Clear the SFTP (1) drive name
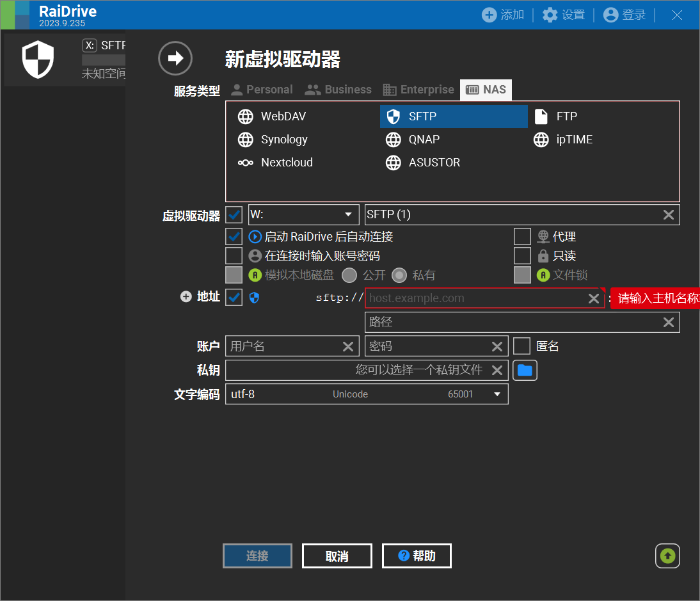This screenshot has width=700, height=601. point(668,215)
